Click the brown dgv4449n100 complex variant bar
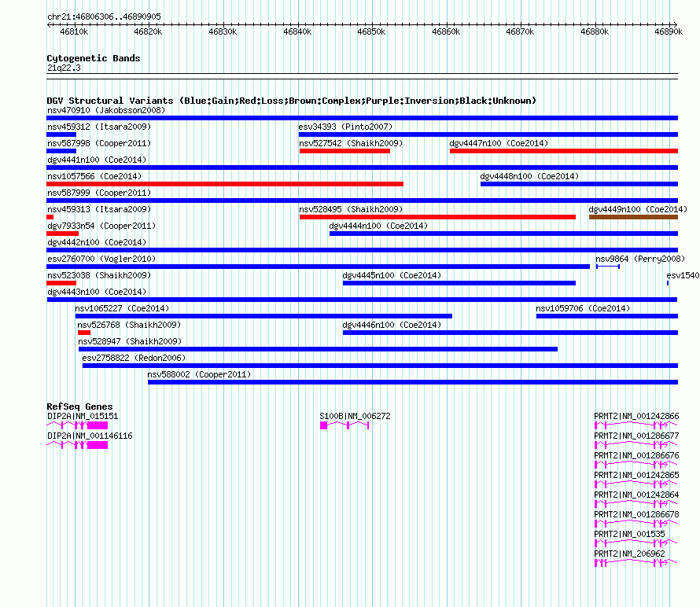 [x=633, y=217]
